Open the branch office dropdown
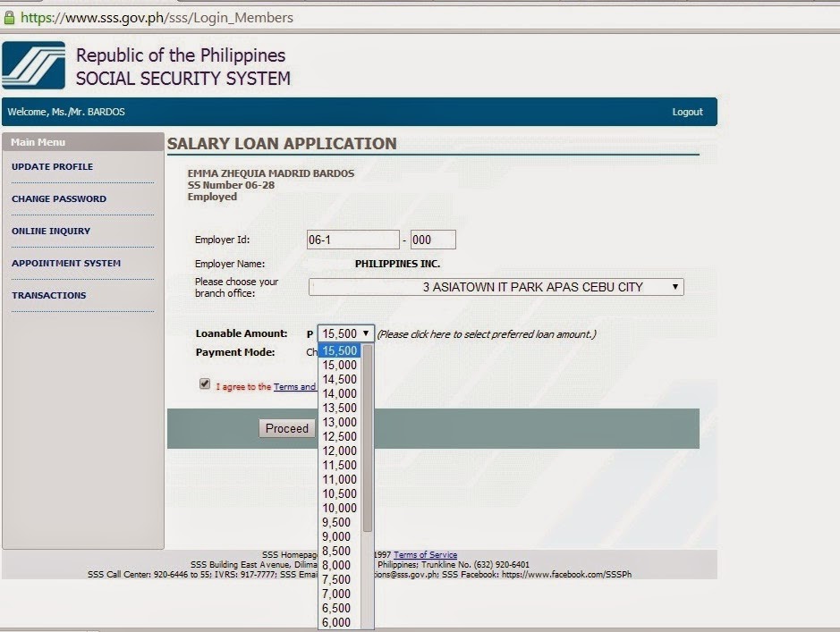The width and height of the screenshot is (840, 632). pyautogui.click(x=496, y=287)
